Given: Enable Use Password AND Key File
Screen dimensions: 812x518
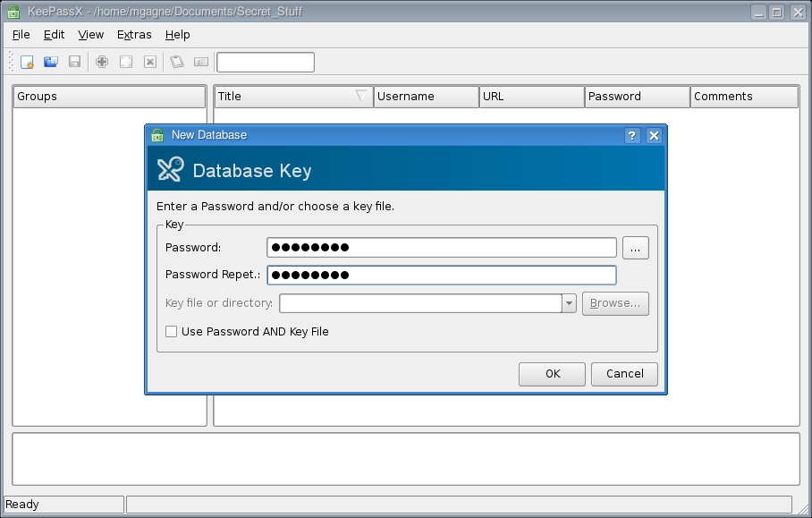Looking at the screenshot, I should [172, 332].
